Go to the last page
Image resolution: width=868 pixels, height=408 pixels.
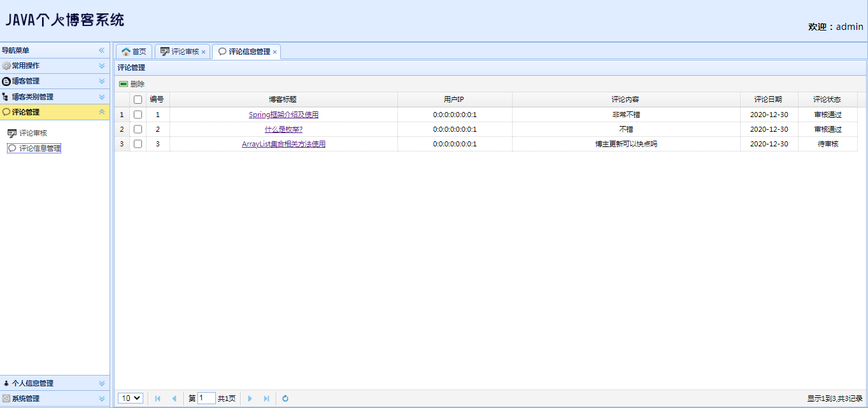pos(266,398)
